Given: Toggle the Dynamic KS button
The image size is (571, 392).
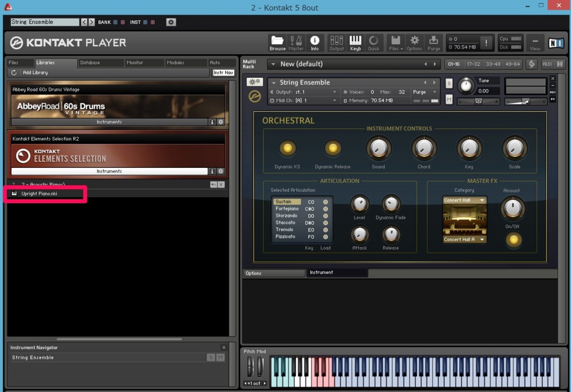Looking at the screenshot, I should click(x=287, y=148).
